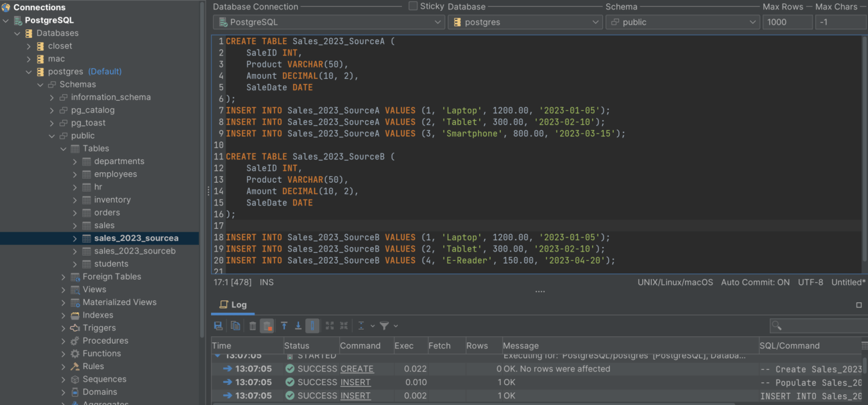Image resolution: width=868 pixels, height=405 pixels.
Task: Disable the highlighted tail-scroll log toggle
Action: [312, 326]
